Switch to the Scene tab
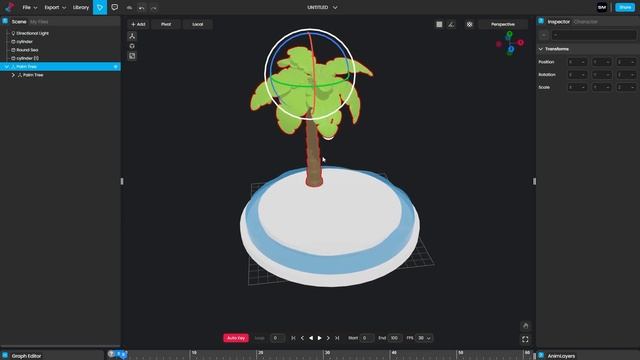 (19, 22)
